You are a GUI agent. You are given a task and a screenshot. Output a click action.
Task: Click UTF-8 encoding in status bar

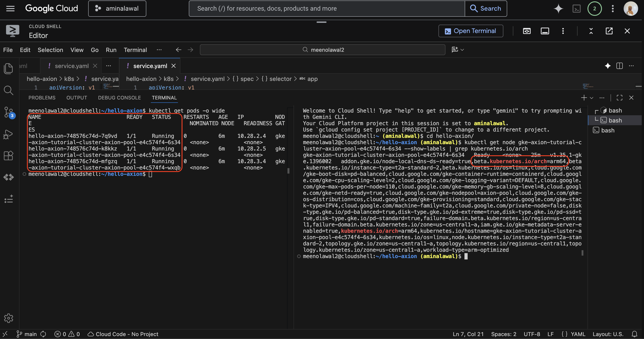[x=532, y=334]
